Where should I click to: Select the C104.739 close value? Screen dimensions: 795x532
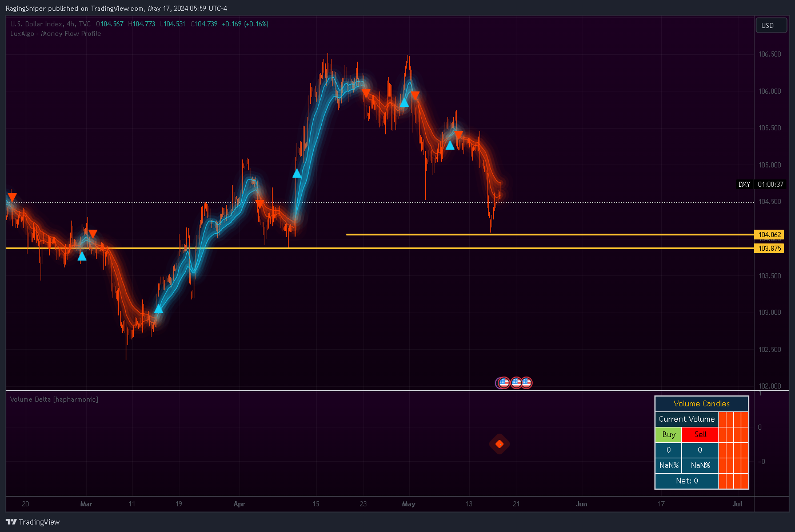(204, 24)
